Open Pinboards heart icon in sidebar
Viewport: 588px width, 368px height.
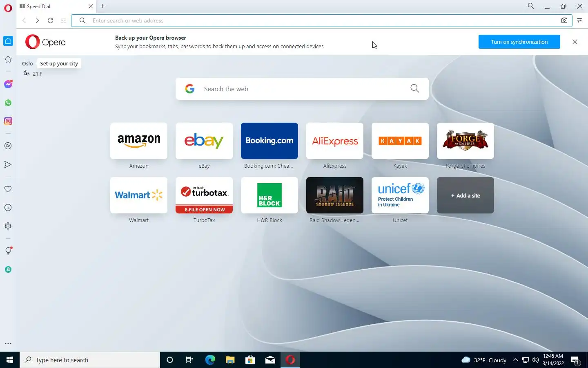tap(8, 189)
